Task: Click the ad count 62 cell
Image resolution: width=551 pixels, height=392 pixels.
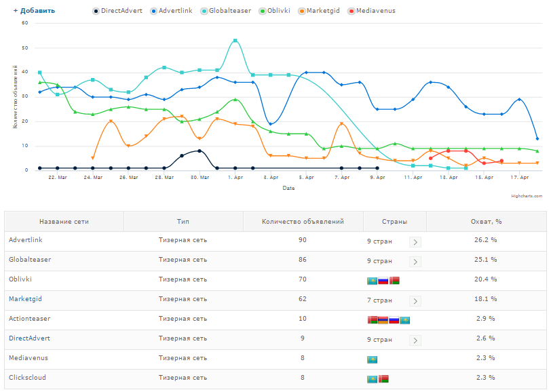Action: (303, 299)
